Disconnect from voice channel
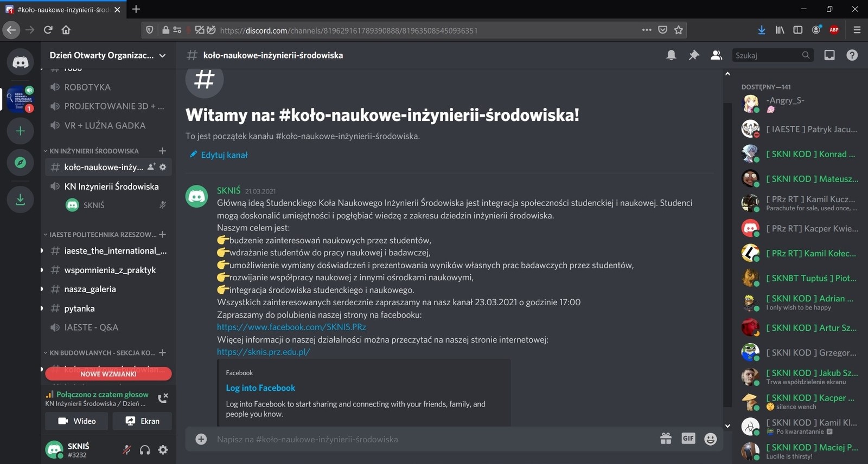Viewport: 868px width, 464px height. [x=163, y=398]
